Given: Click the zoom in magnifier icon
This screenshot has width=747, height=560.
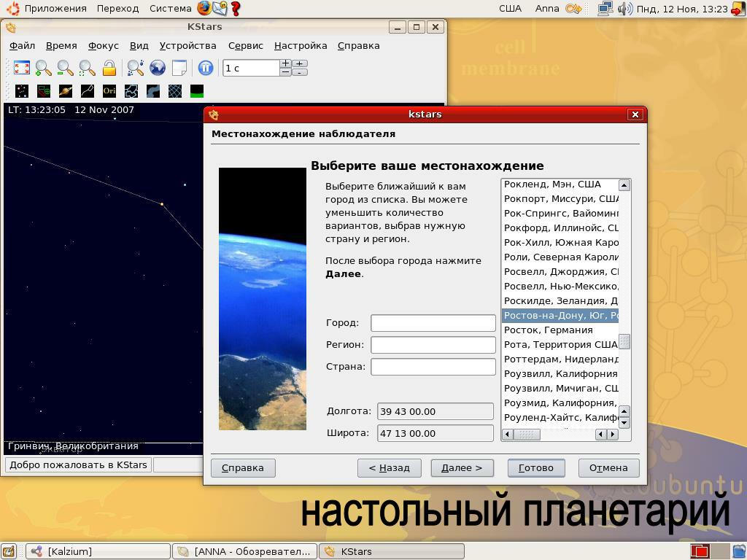Looking at the screenshot, I should pos(43,68).
